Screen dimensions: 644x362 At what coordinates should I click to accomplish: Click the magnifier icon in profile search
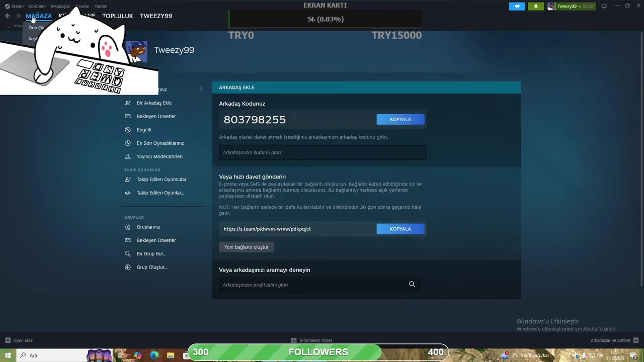[x=412, y=285]
